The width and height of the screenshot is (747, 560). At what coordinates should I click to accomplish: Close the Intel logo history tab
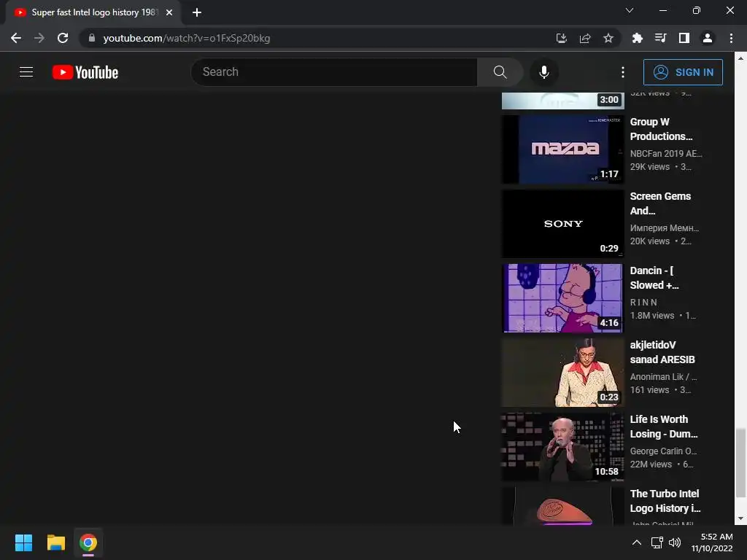169,12
